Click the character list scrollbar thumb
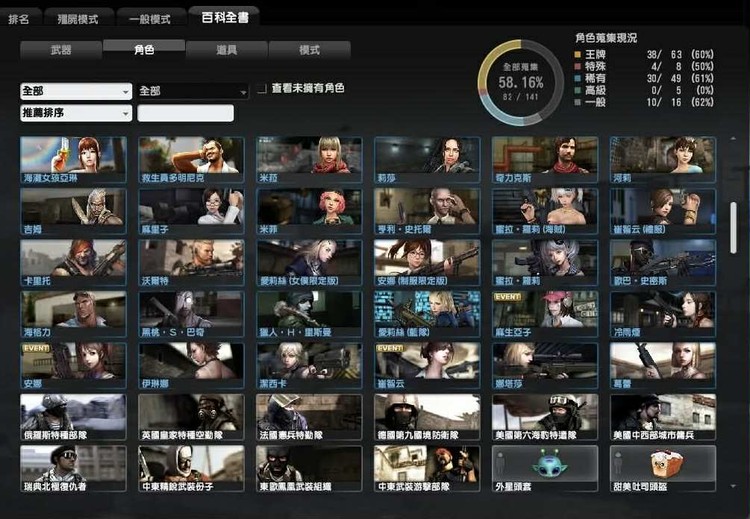The height and width of the screenshot is (519, 750). click(x=733, y=228)
